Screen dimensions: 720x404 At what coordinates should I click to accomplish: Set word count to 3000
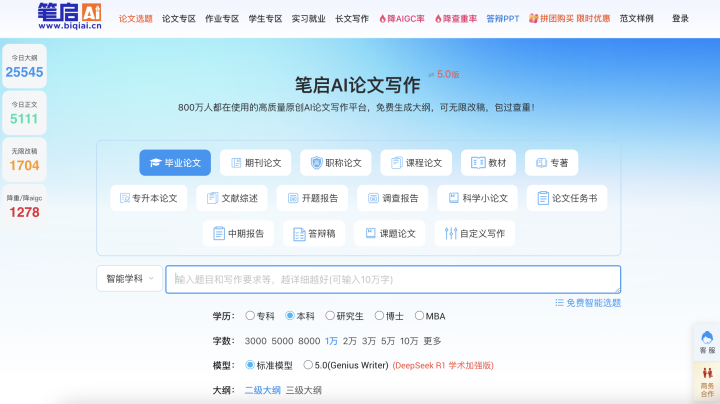tap(255, 341)
